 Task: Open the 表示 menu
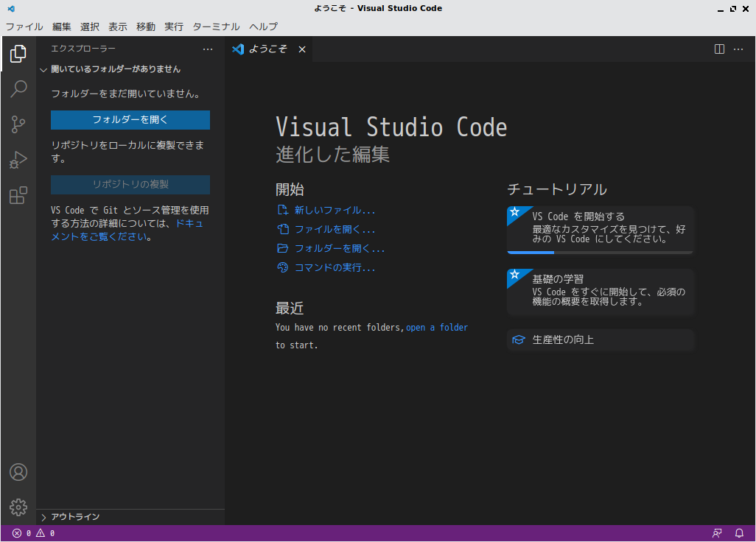click(118, 27)
